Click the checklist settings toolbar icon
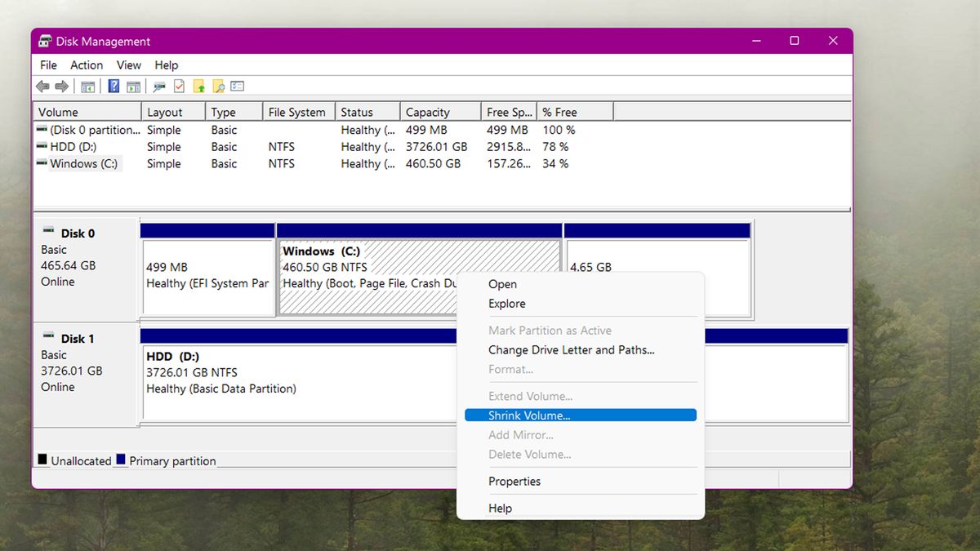The height and width of the screenshot is (551, 980). 238,87
